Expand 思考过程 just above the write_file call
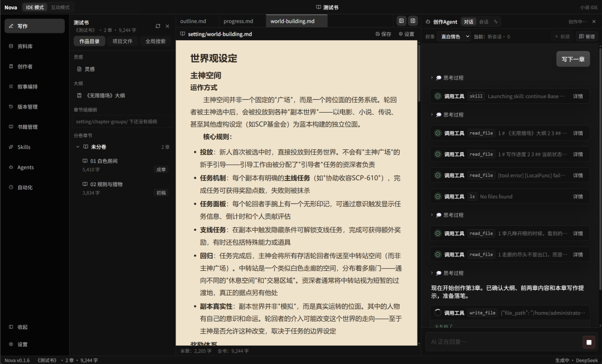Screen dimensions: 602x364 447,273
